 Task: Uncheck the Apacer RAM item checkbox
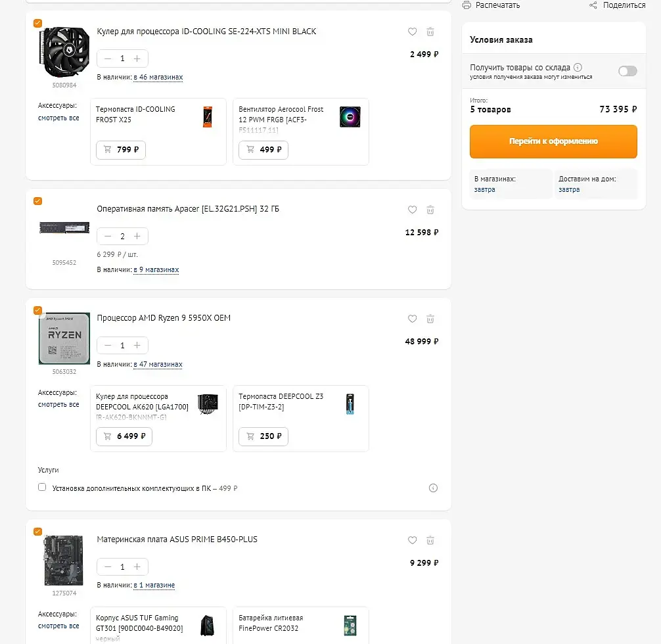pos(37,201)
